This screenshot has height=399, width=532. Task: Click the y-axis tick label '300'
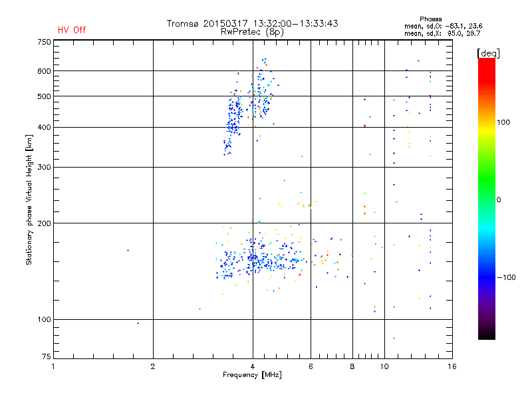[x=44, y=167]
